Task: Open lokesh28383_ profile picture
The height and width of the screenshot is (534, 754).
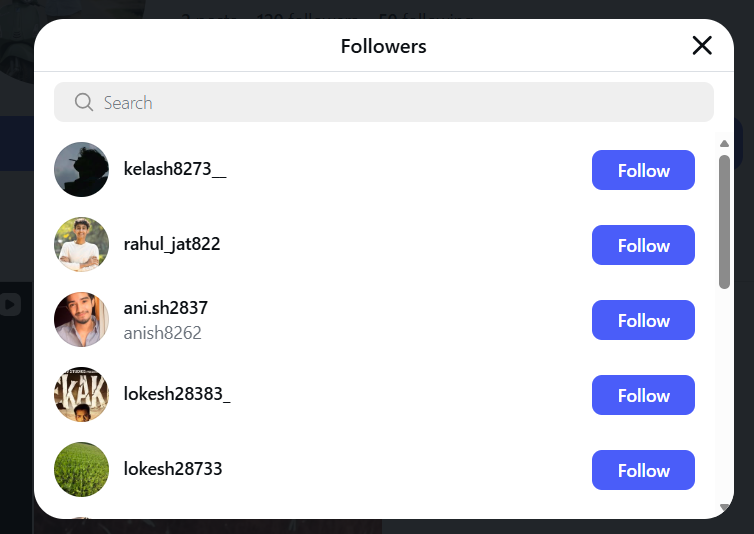Action: pyautogui.click(x=81, y=395)
